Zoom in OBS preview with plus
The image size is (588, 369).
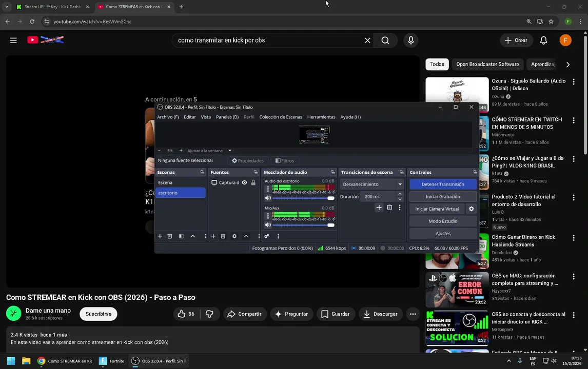(181, 151)
